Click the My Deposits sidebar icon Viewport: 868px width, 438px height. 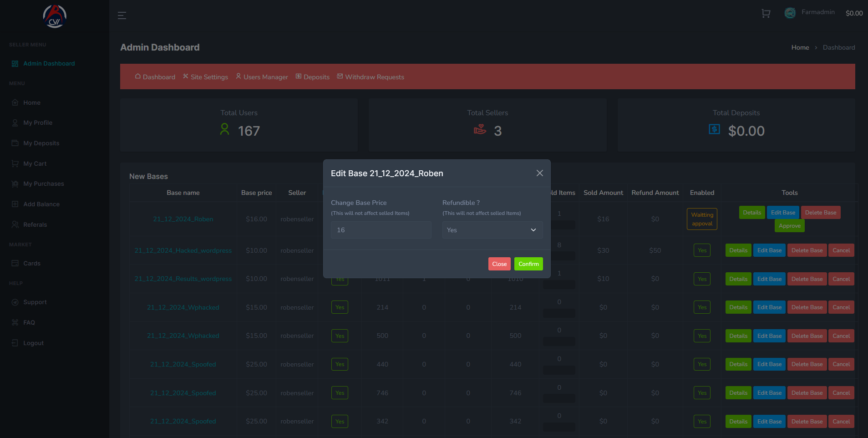point(15,143)
